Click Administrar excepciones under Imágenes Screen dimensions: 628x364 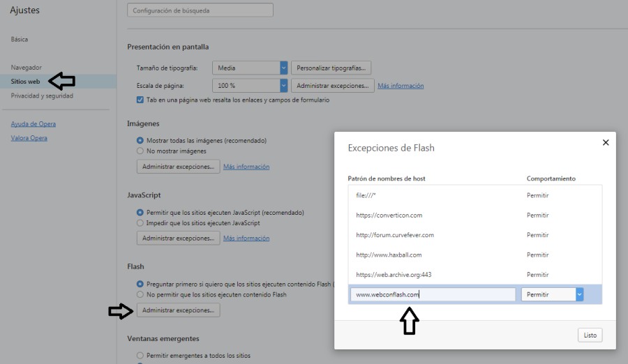click(178, 167)
